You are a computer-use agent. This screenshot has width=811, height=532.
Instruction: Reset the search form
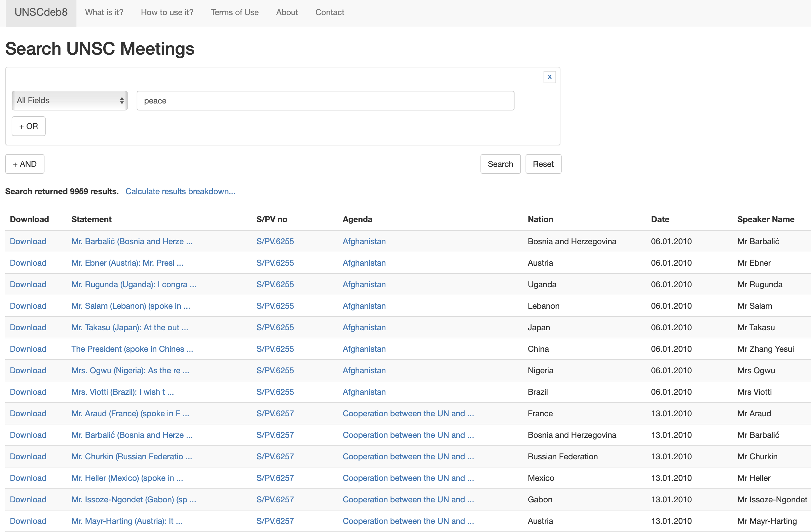[x=543, y=164]
